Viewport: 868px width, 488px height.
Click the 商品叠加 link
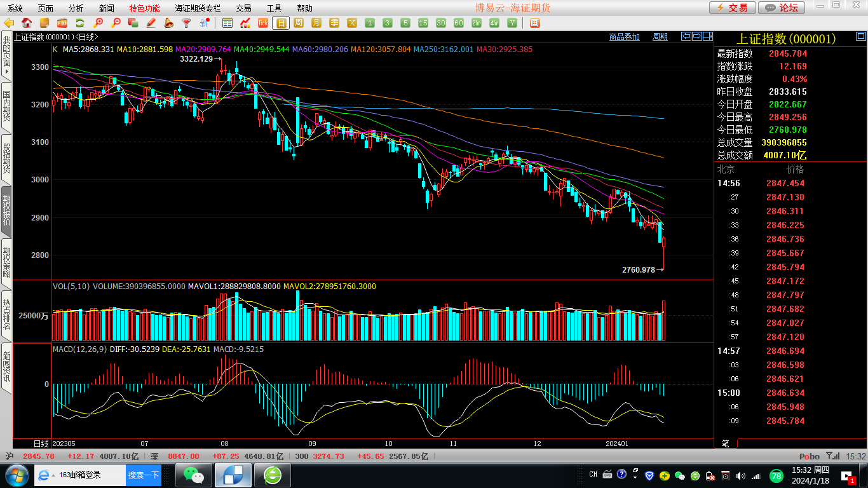click(x=624, y=37)
